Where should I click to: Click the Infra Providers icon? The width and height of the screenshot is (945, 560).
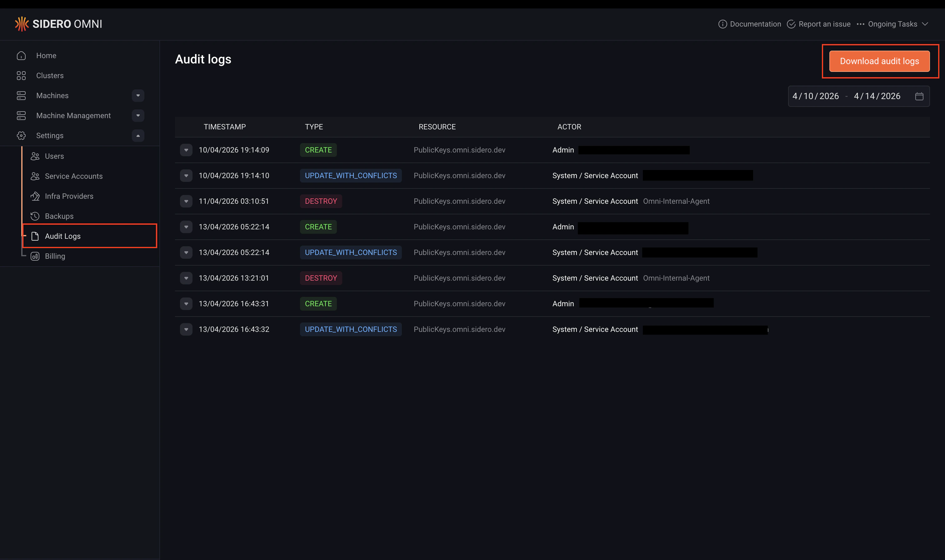tap(35, 196)
